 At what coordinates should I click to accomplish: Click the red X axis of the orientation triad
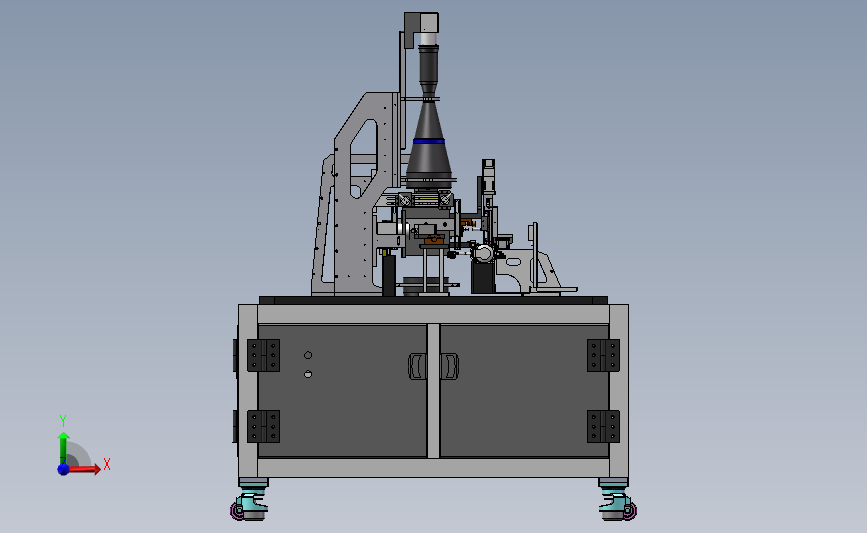click(83, 469)
